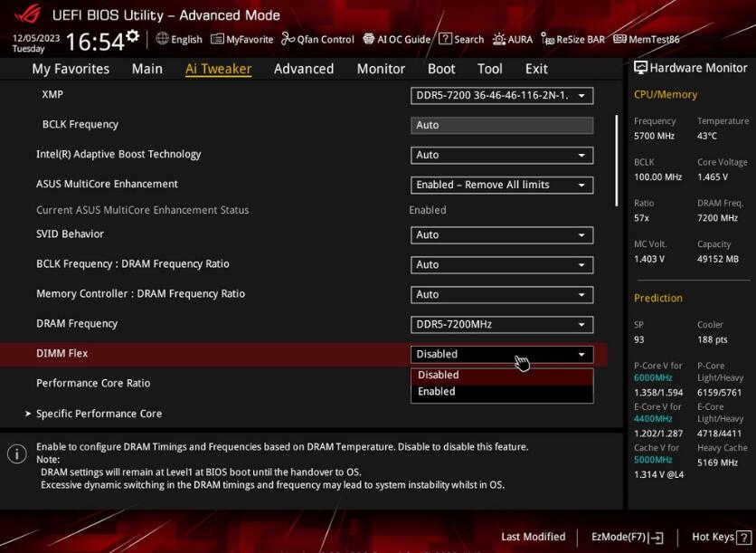756x553 pixels.
Task: Open Hot Keys help
Action: pyautogui.click(x=722, y=537)
